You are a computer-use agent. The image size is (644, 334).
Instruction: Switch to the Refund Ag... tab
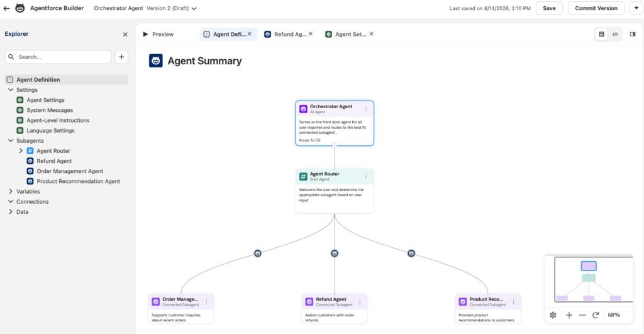(x=286, y=35)
